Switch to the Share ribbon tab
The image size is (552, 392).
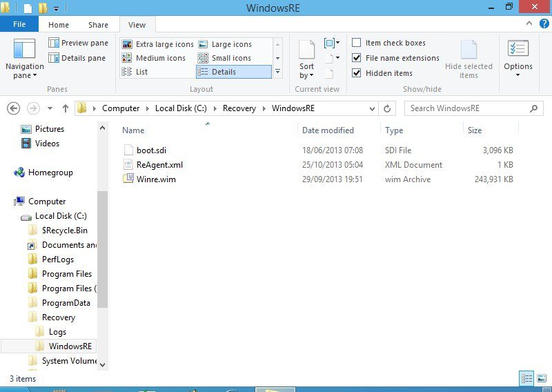98,25
